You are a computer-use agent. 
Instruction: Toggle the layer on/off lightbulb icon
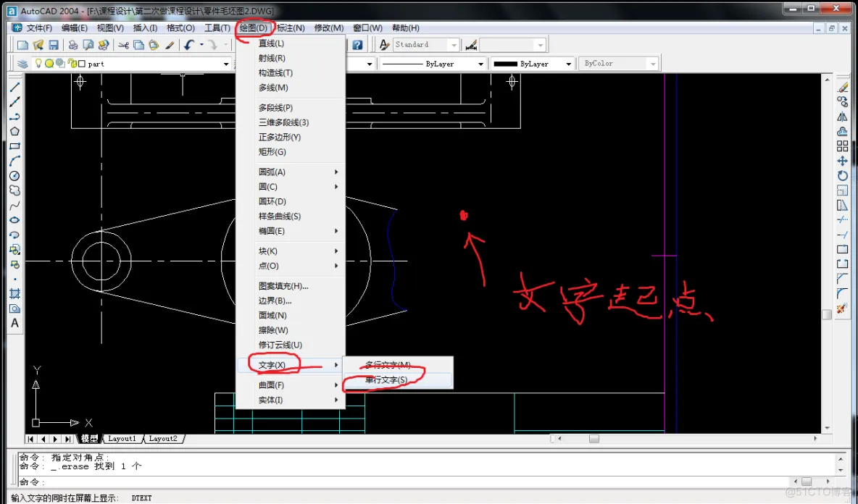point(38,64)
